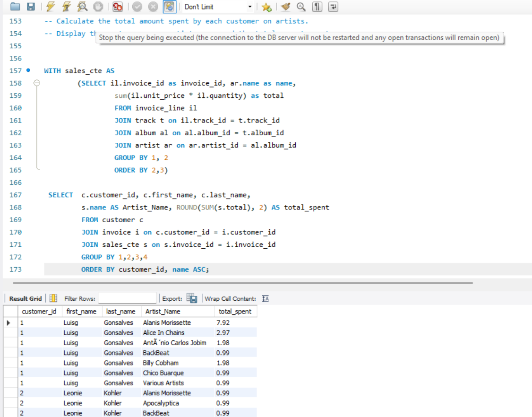
Task: Click the Filter Rows input field
Action: 127,298
